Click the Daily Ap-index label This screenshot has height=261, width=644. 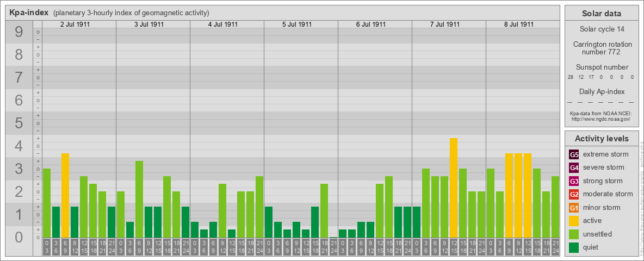click(602, 91)
